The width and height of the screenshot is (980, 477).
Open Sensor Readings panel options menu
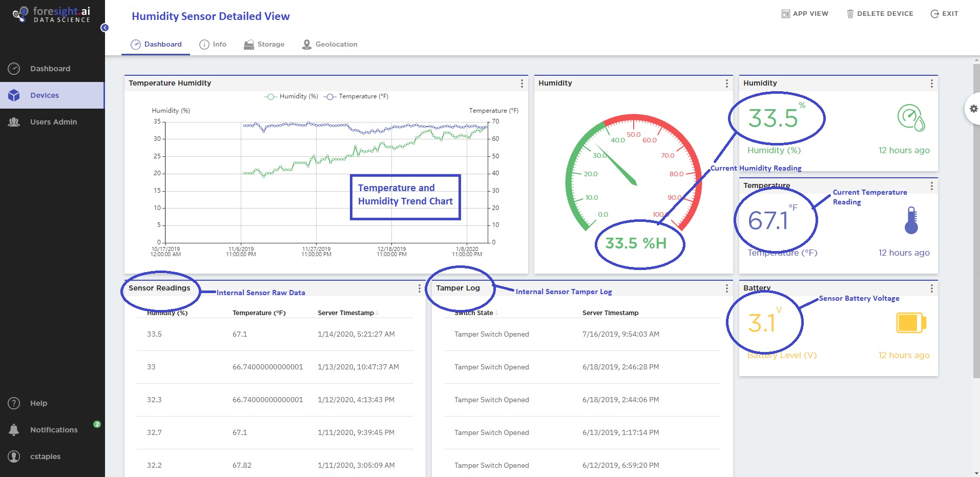419,288
